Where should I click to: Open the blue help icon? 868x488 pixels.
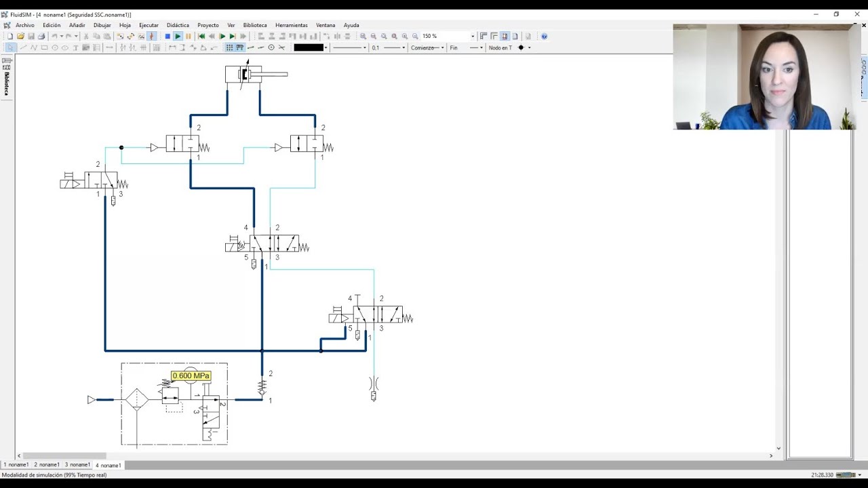(x=544, y=36)
